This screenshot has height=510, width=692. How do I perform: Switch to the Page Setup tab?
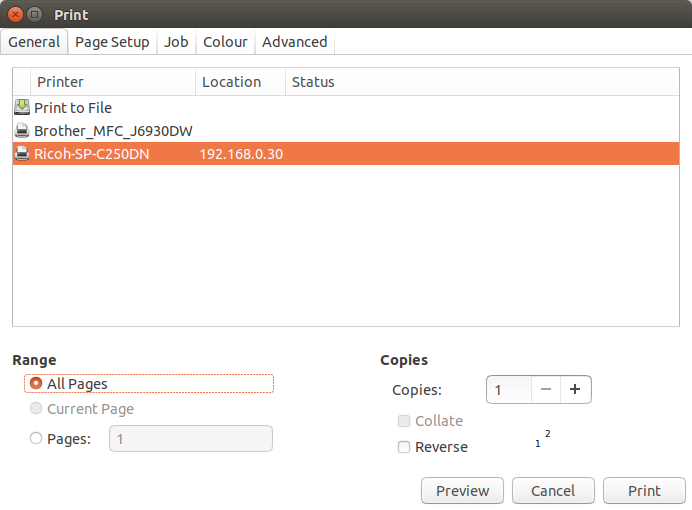coord(112,42)
